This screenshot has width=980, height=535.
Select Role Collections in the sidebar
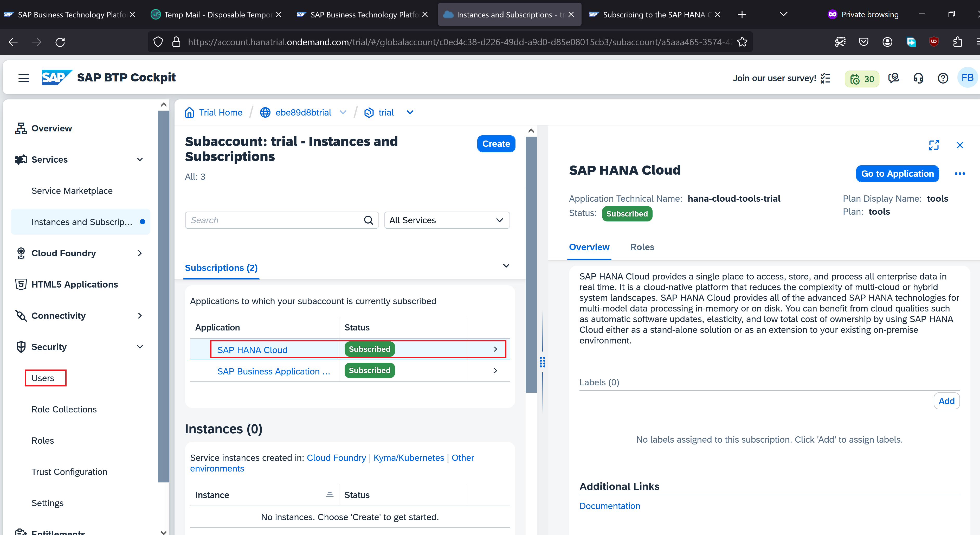click(64, 409)
